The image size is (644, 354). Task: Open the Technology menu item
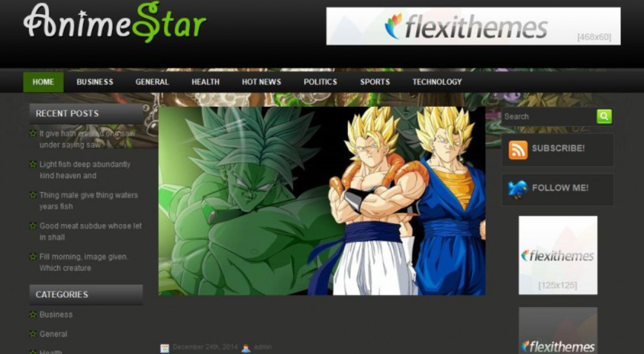tap(437, 82)
